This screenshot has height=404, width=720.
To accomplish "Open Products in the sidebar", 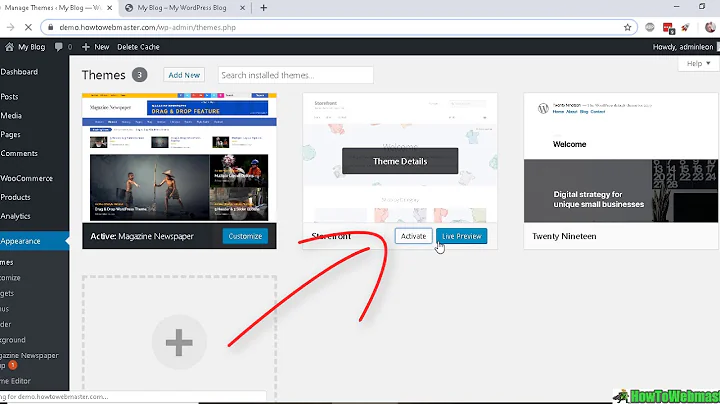I will tap(16, 197).
